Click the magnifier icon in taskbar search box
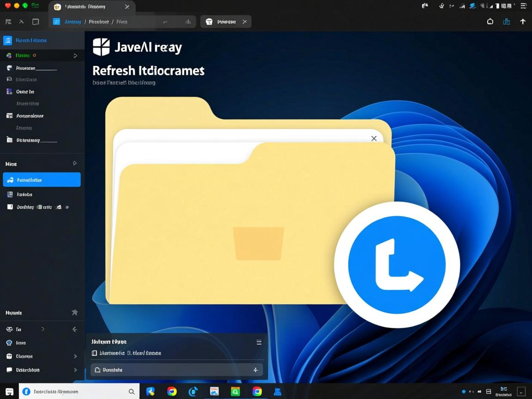The width and height of the screenshot is (532, 399). click(132, 392)
